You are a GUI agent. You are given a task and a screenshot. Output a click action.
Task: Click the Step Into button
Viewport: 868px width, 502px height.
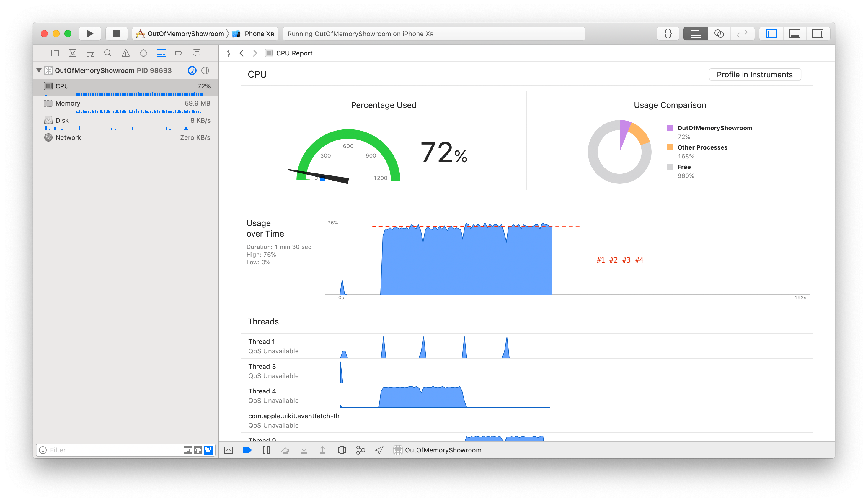[304, 450]
